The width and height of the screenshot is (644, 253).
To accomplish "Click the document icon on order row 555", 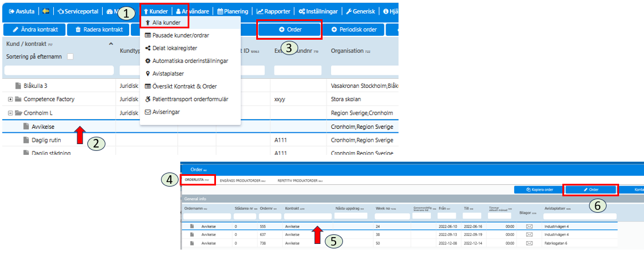I will (192, 226).
